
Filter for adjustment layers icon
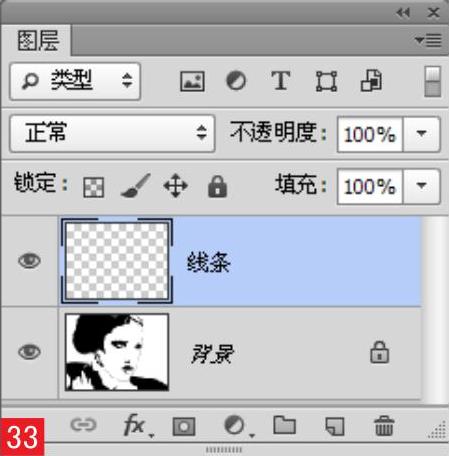236,81
